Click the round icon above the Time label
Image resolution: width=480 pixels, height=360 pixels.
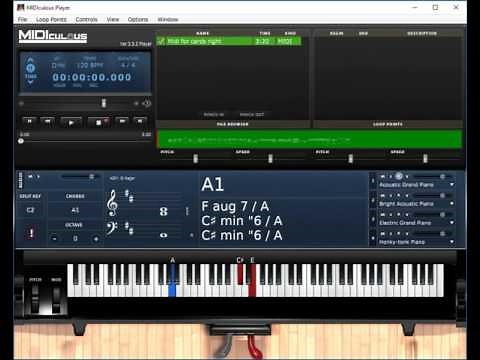[x=30, y=68]
